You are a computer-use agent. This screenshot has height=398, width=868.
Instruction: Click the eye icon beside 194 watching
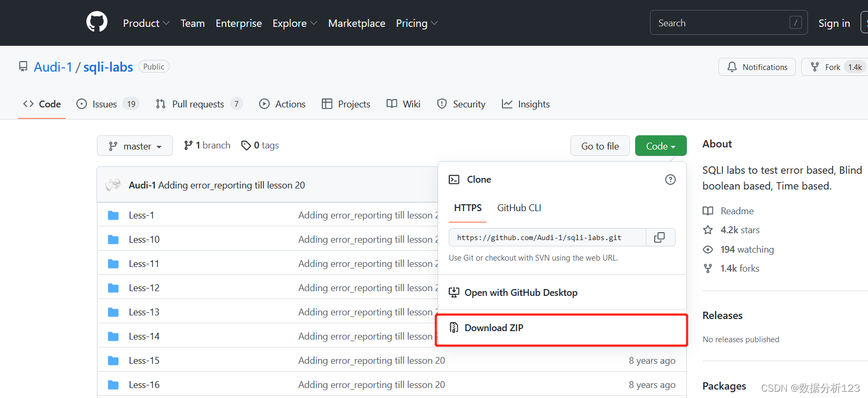click(708, 250)
